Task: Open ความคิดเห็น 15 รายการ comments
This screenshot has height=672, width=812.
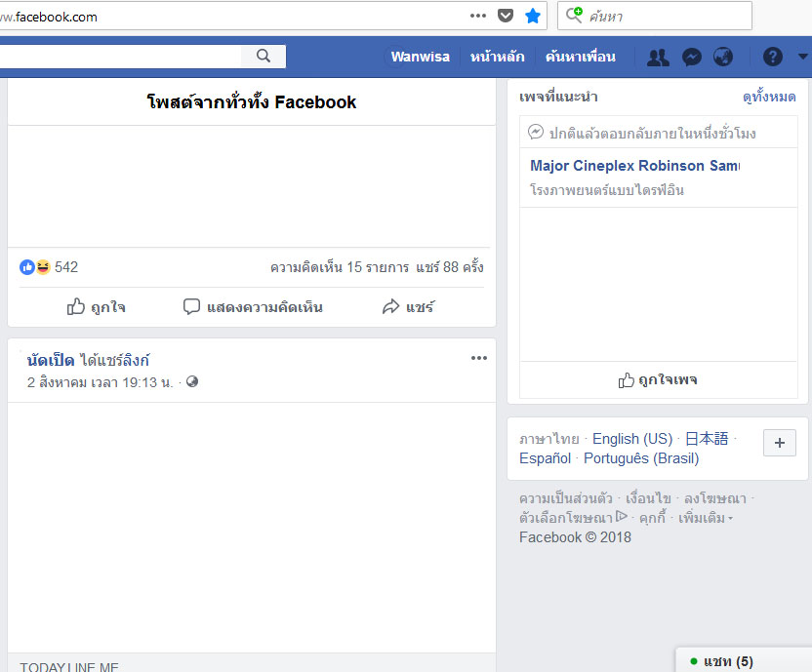Action: click(340, 267)
